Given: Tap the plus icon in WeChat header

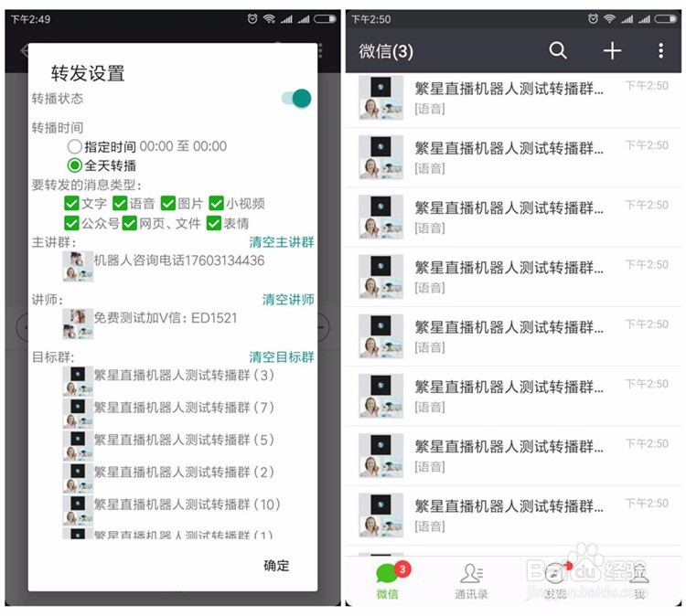Looking at the screenshot, I should point(612,50).
